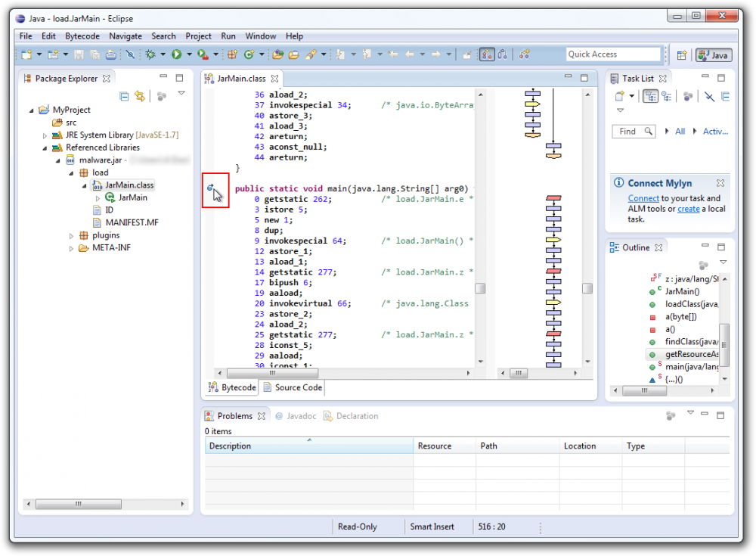The height and width of the screenshot is (556, 756).
Task: Click the bytecode editor vertical scrollbar thumb
Action: 479,288
